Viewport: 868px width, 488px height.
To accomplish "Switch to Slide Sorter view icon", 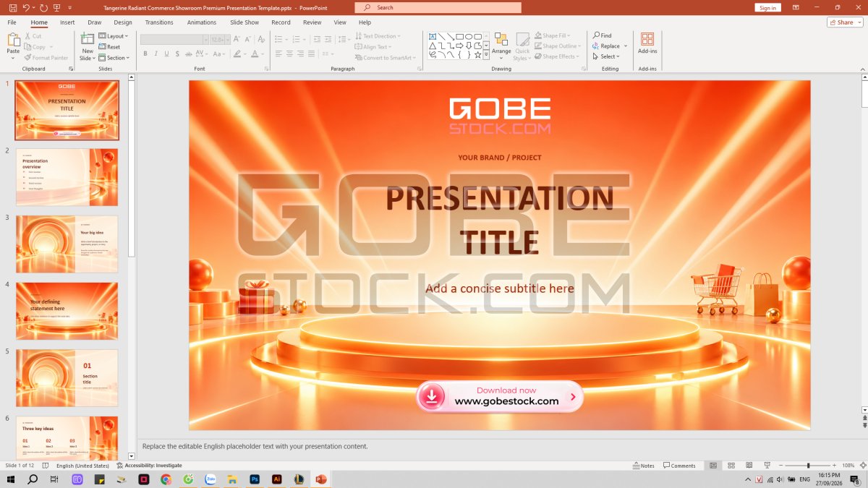I will (x=731, y=466).
